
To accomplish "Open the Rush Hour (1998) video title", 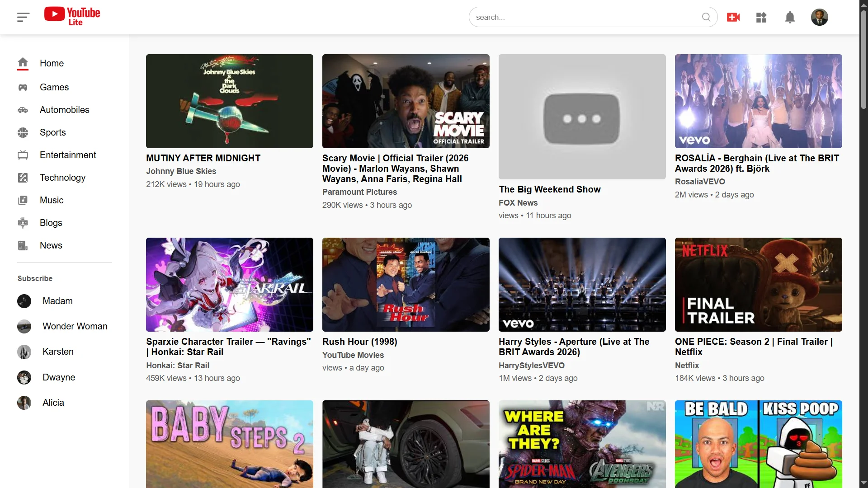I will tap(359, 342).
